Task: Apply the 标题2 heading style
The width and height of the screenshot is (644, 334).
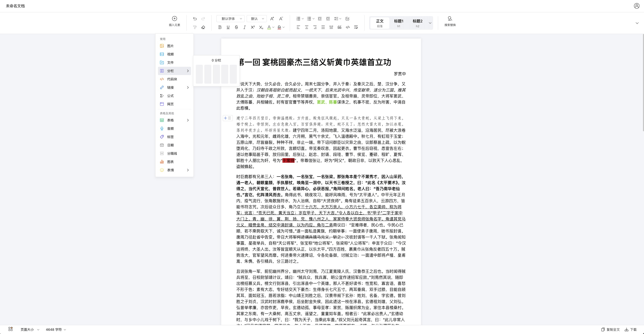Action: pyautogui.click(x=417, y=23)
